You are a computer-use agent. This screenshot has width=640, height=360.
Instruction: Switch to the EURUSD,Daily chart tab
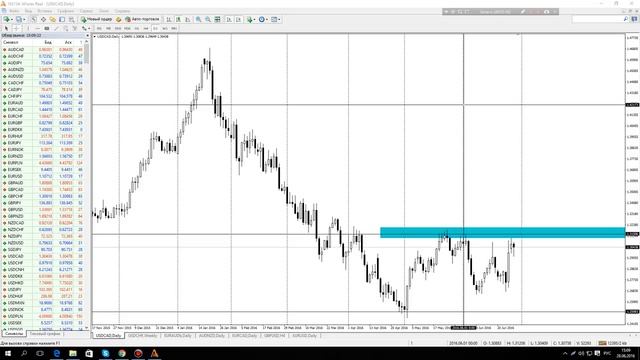(x=304, y=336)
